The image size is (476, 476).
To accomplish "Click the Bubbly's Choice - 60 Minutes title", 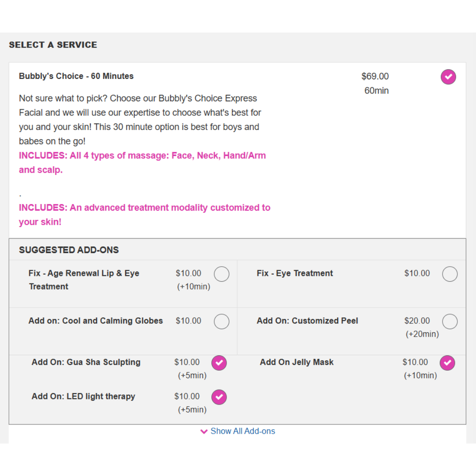I will [76, 76].
